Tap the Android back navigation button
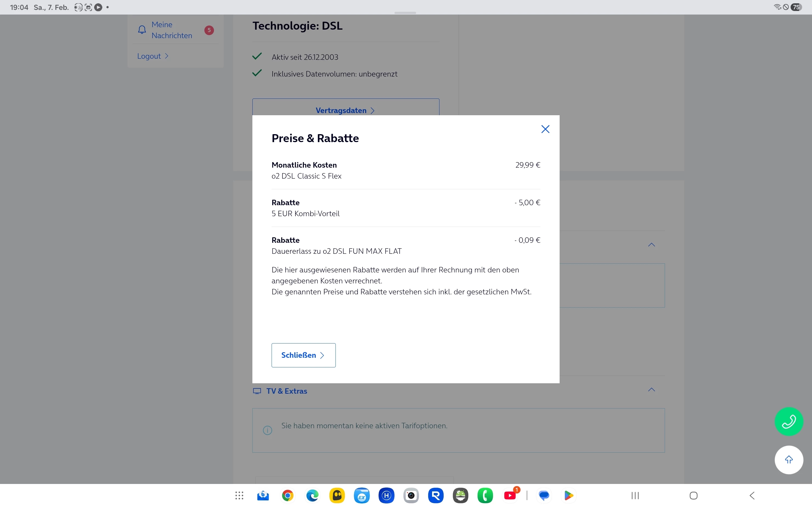The width and height of the screenshot is (812, 507). (x=752, y=495)
